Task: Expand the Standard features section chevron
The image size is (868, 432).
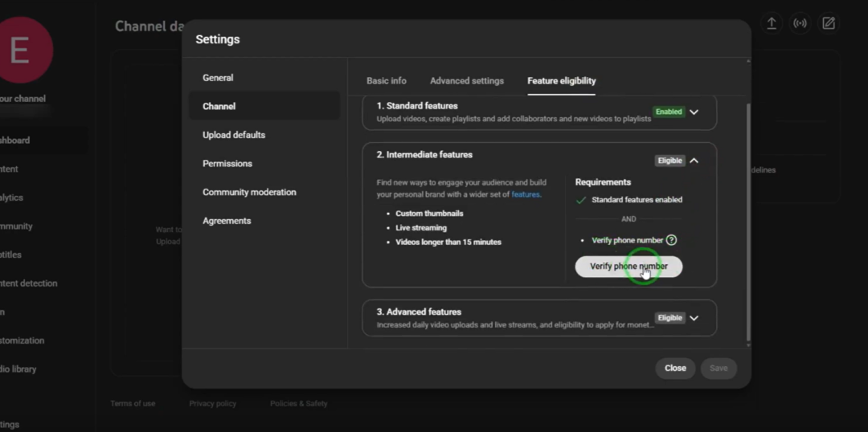Action: pos(694,112)
